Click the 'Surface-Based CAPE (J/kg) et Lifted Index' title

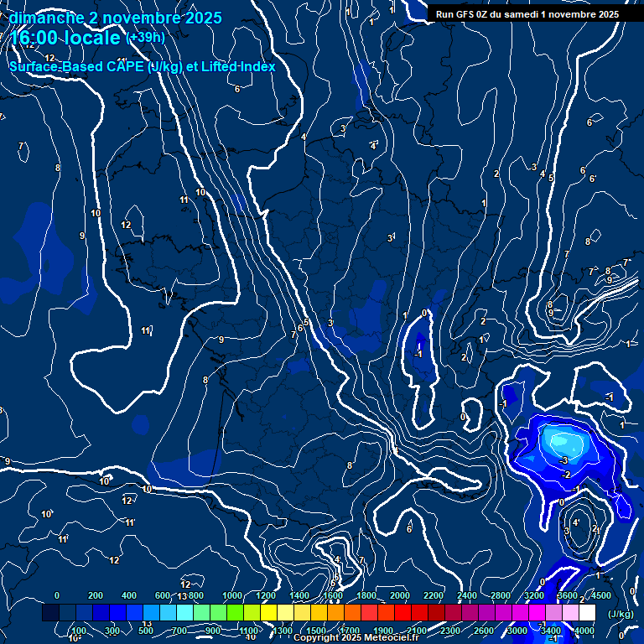(143, 66)
